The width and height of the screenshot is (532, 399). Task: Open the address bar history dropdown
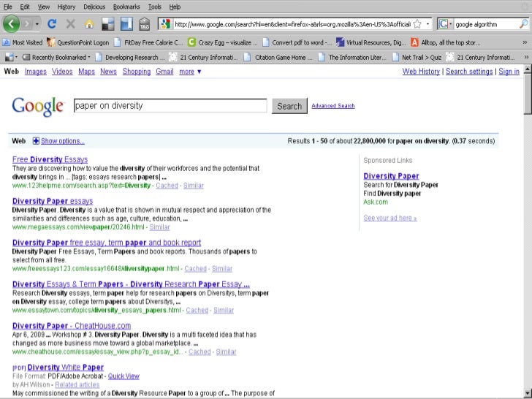tap(427, 24)
